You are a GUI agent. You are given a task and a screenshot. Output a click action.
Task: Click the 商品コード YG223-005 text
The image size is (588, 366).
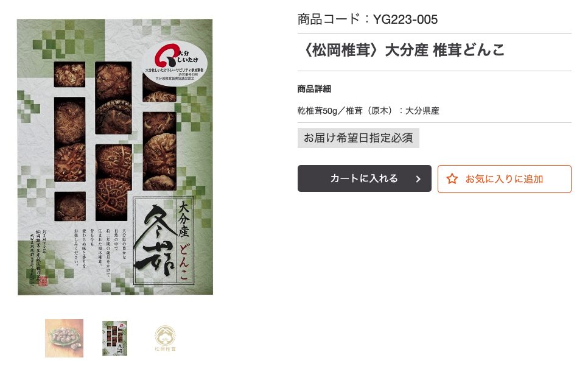coord(368,19)
